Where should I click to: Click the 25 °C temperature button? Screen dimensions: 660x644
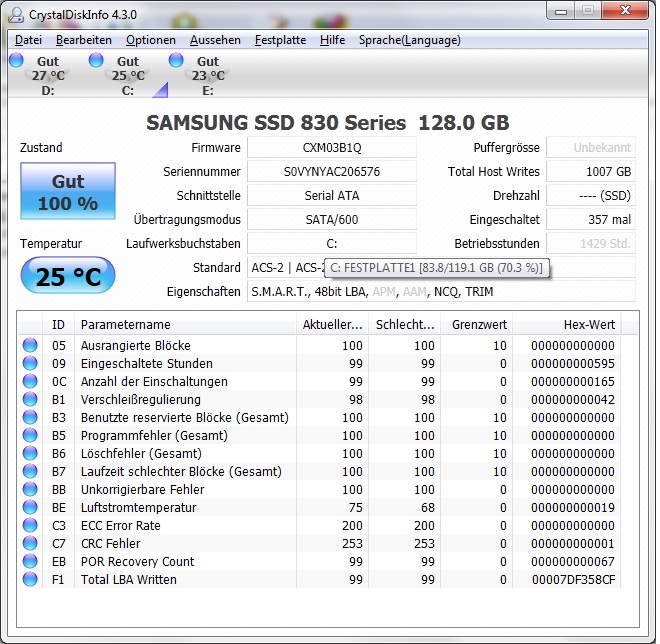point(68,276)
